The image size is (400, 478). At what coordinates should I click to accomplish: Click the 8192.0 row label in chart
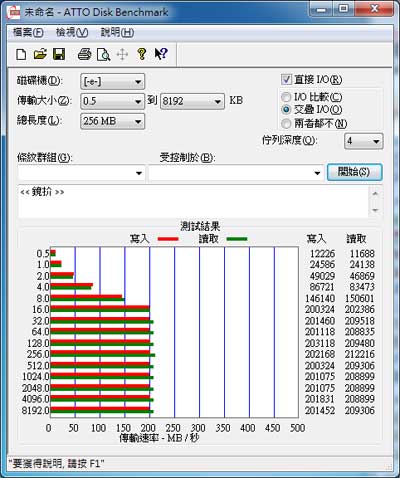tap(36, 410)
